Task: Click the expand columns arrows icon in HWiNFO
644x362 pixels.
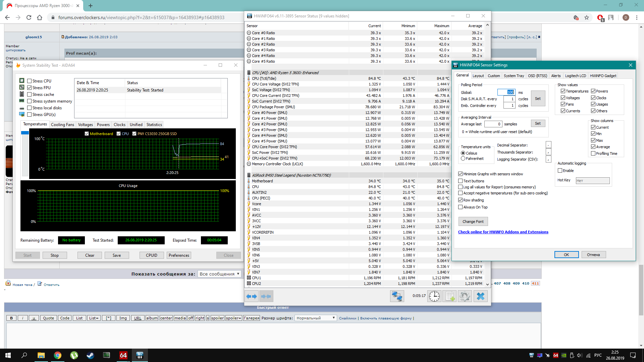Action: pyautogui.click(x=252, y=296)
